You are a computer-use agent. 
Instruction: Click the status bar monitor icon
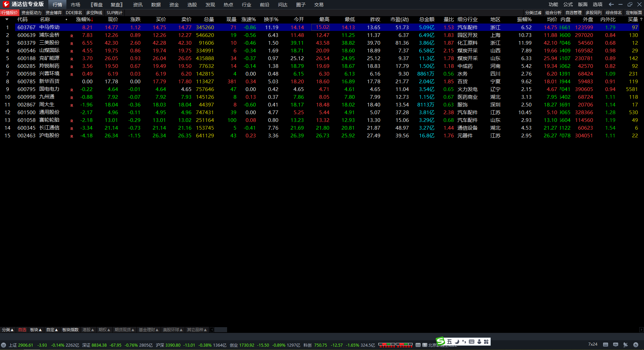(615, 345)
